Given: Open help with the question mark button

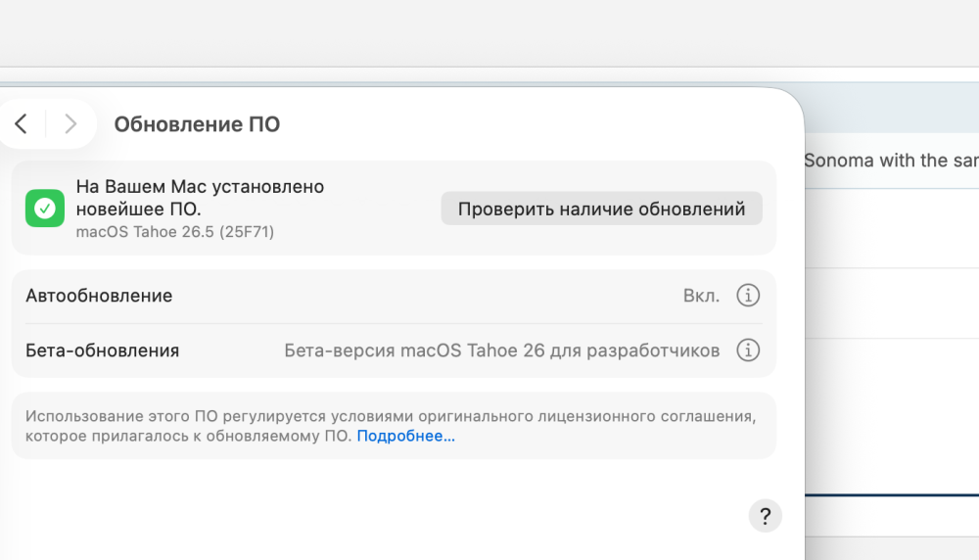Looking at the screenshot, I should [x=765, y=516].
